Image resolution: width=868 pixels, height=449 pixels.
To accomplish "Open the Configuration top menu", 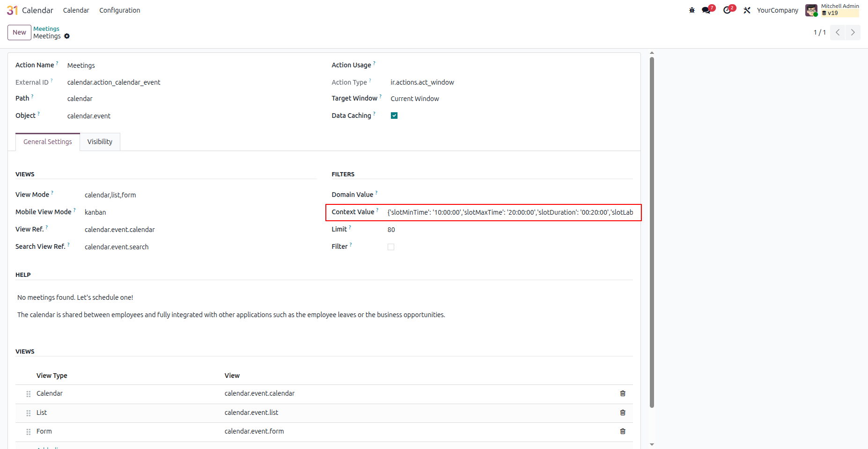I will (x=119, y=10).
